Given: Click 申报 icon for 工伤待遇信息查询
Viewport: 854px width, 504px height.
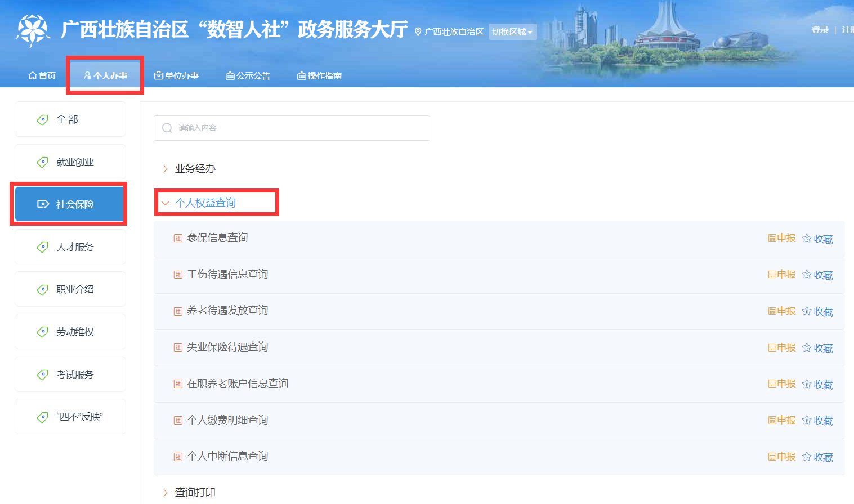Looking at the screenshot, I should (772, 274).
